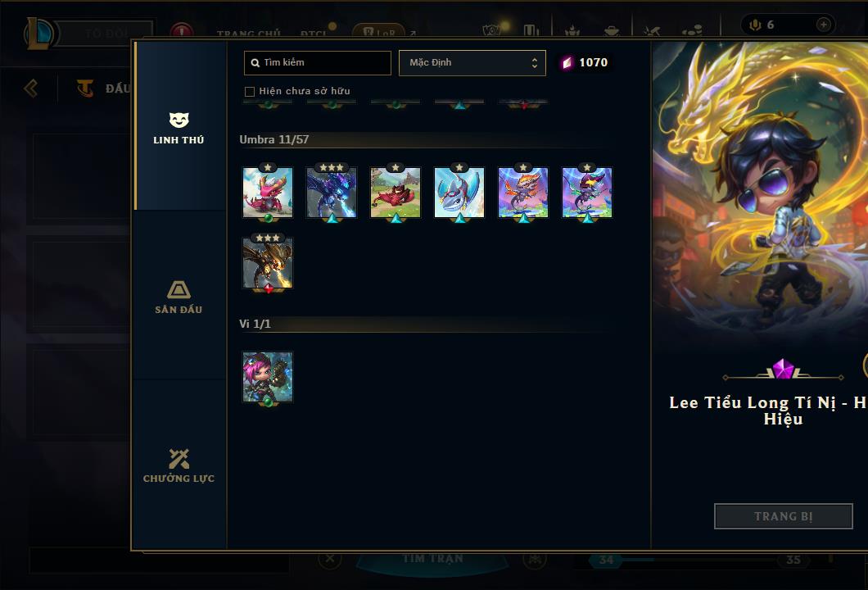Open the Chưởng Lực crossed-hammers tab
The height and width of the screenshot is (590, 868).
coord(179,466)
